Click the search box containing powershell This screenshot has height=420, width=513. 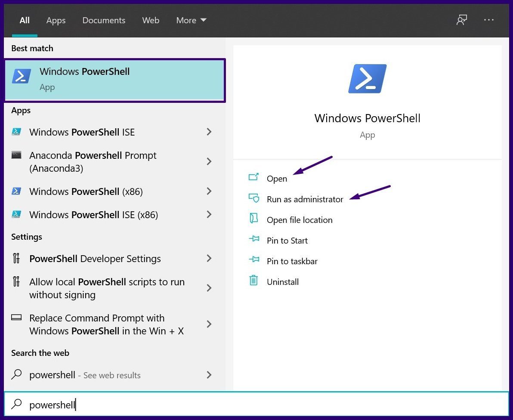pos(256,405)
